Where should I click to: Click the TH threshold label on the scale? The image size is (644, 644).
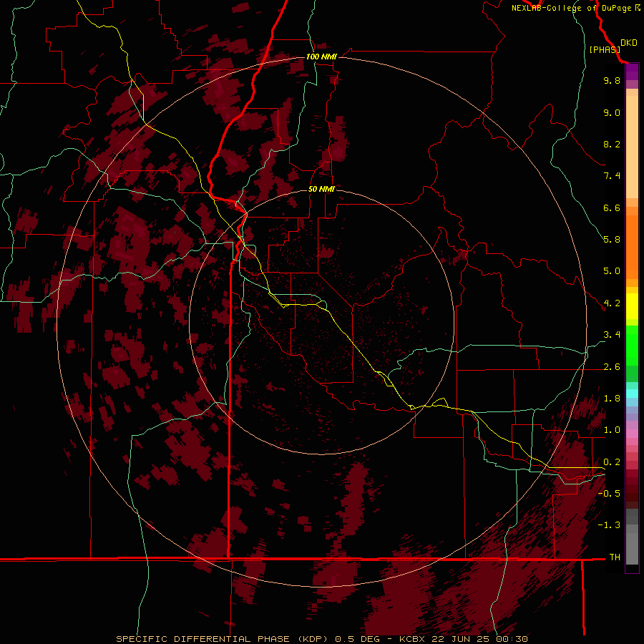[615, 557]
